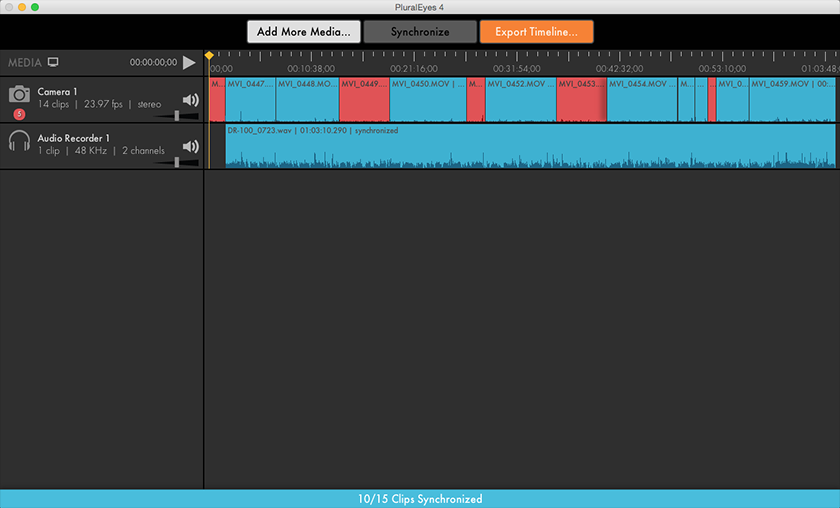The image size is (840, 508).
Task: Mute the Audio Recorder 1 speaker
Action: 190,146
